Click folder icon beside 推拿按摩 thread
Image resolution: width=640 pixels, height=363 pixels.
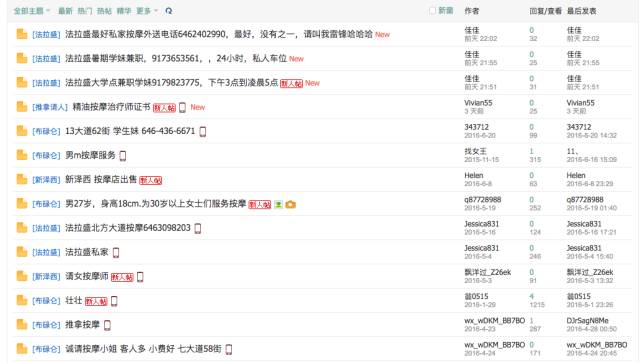coord(22,324)
